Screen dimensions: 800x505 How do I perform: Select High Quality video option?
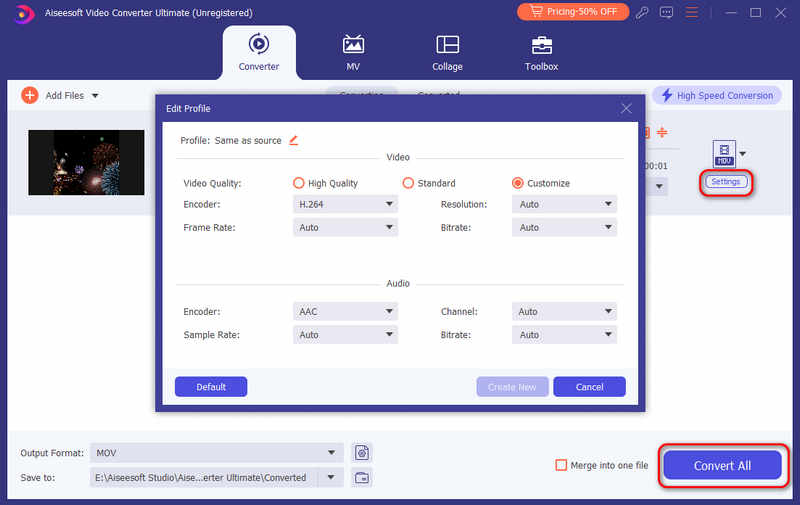(326, 183)
